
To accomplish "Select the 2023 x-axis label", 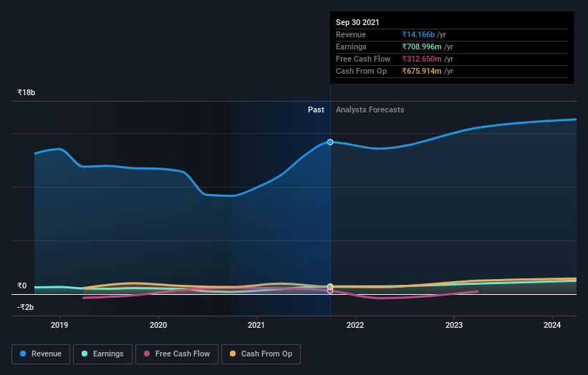I will (454, 325).
